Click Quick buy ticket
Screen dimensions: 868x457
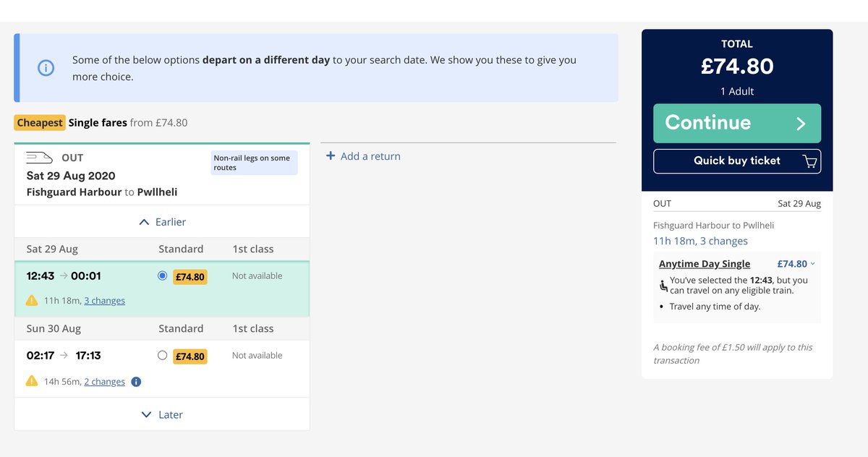(x=737, y=161)
